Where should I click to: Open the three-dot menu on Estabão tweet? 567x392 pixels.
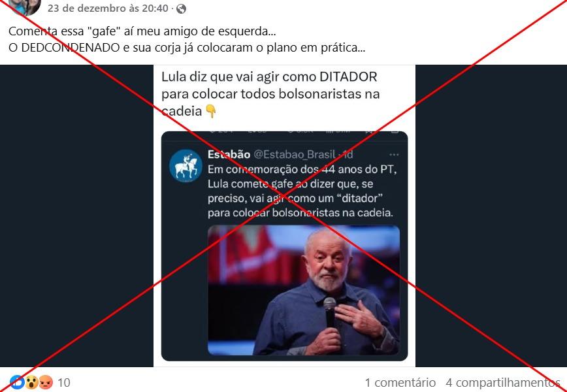coord(394,155)
